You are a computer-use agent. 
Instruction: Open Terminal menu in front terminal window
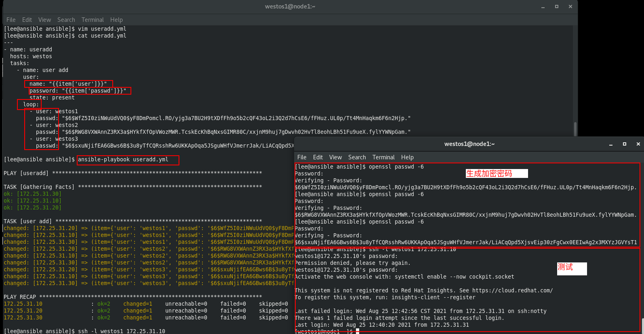383,157
